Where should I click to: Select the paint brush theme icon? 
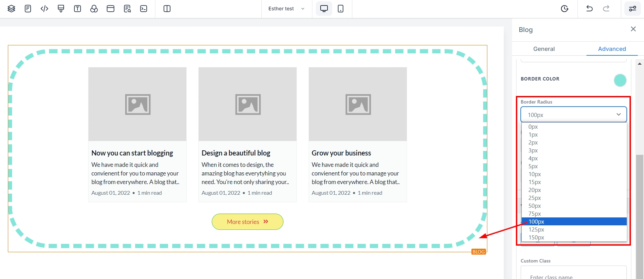point(61,9)
